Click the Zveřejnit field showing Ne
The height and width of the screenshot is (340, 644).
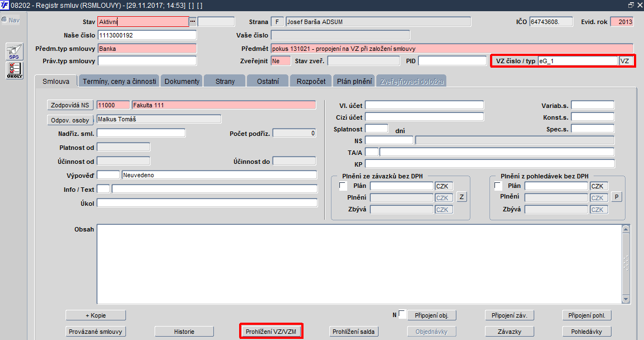281,61
